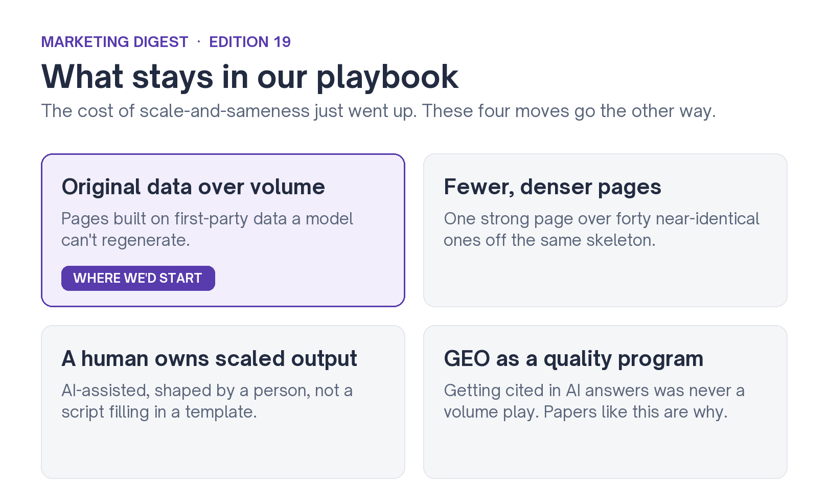Click the What stays in our playbook heading
The width and height of the screenshot is (828, 504).
click(x=250, y=77)
